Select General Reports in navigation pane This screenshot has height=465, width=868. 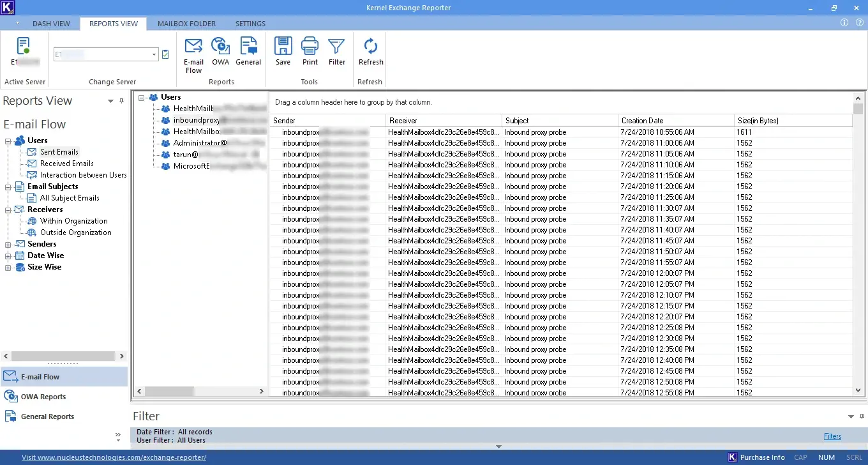click(64, 416)
